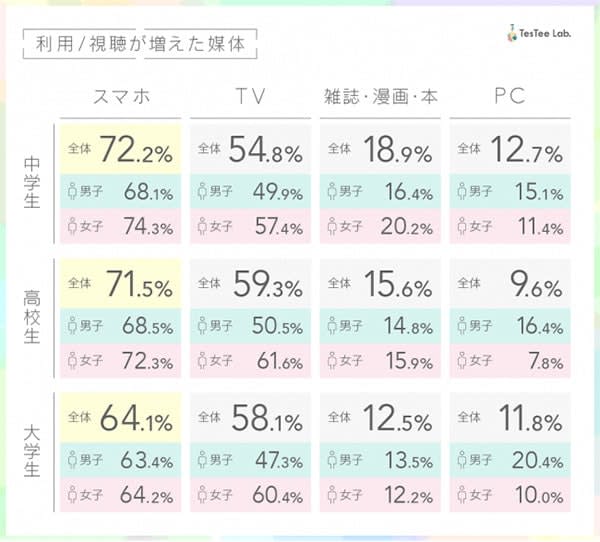This screenshot has height=542, width=600.
Task: Click the yellow 72.2% overall smartphone cell
Action: (120, 149)
